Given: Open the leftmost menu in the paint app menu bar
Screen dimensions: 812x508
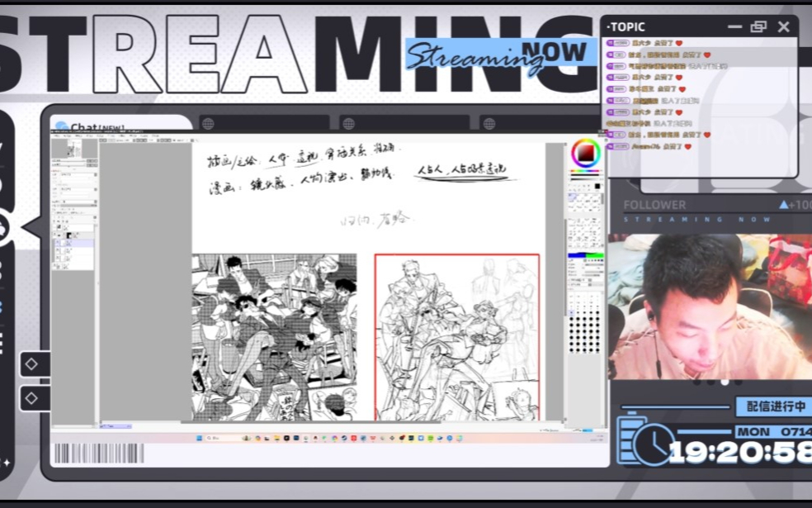Looking at the screenshot, I should [x=59, y=135].
